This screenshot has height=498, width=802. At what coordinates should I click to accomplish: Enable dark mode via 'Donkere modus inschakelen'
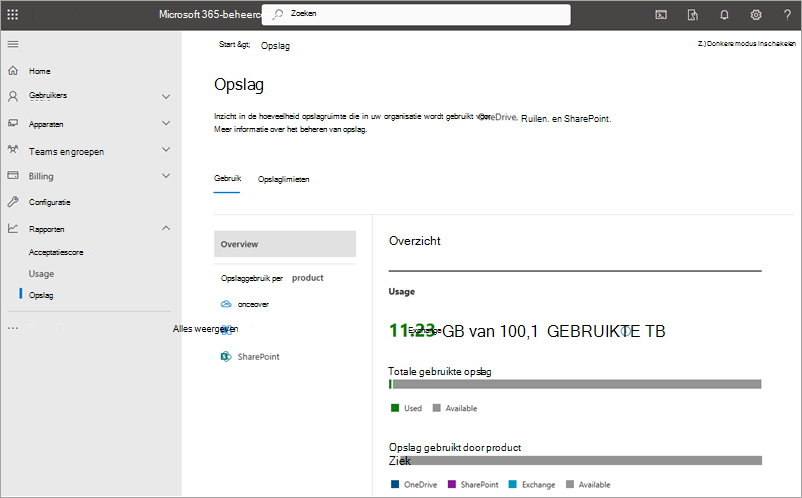point(746,43)
